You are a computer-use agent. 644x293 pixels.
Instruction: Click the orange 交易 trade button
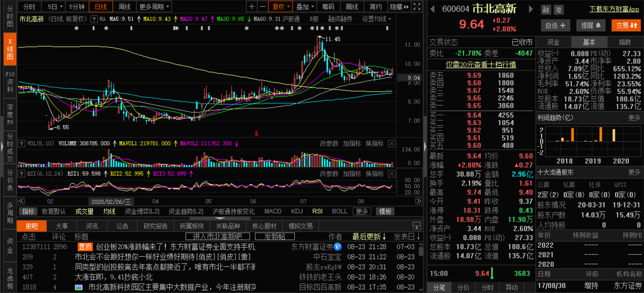click(626, 26)
